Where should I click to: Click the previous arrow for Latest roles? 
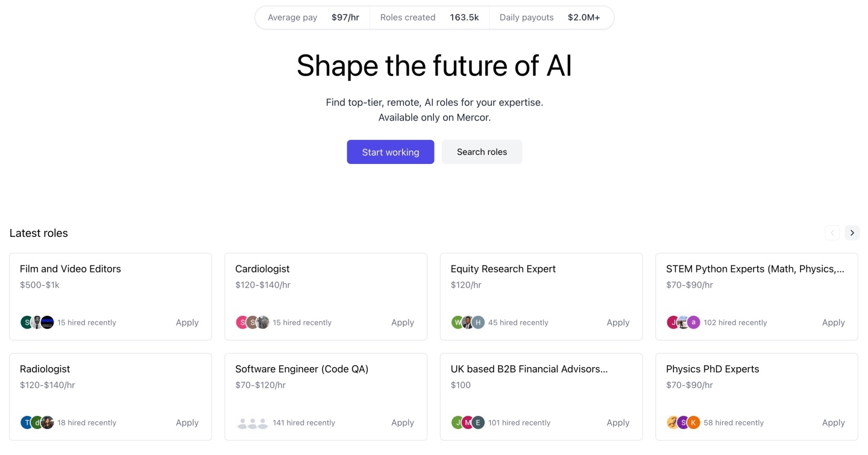[x=832, y=233]
